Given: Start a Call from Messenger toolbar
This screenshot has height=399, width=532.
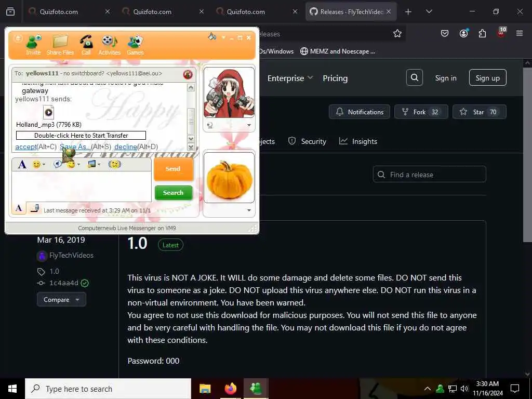Looking at the screenshot, I should point(86,45).
